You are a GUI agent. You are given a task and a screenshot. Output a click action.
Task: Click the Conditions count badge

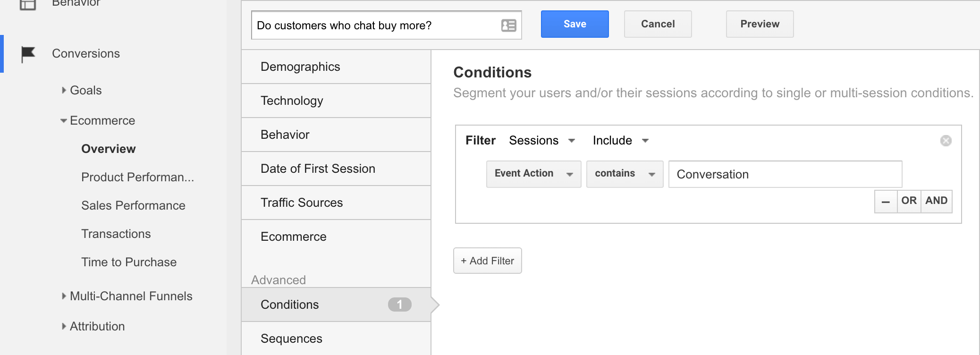coord(399,304)
